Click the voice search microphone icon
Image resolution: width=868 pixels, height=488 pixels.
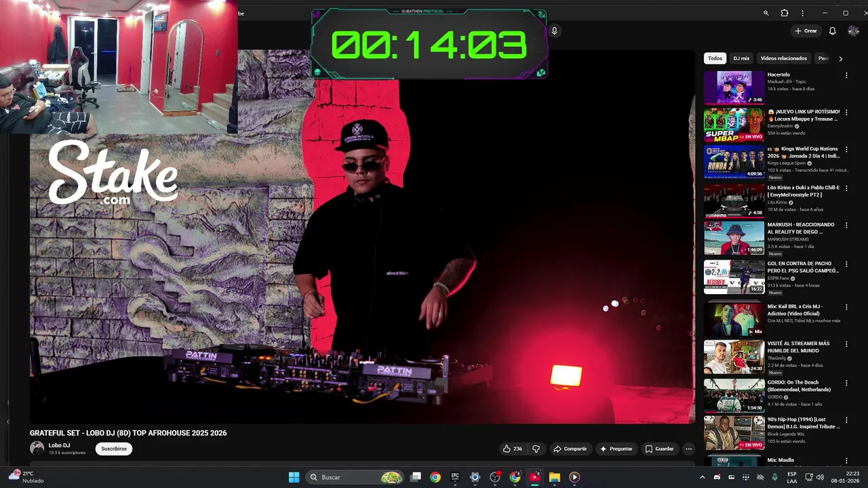click(x=555, y=30)
